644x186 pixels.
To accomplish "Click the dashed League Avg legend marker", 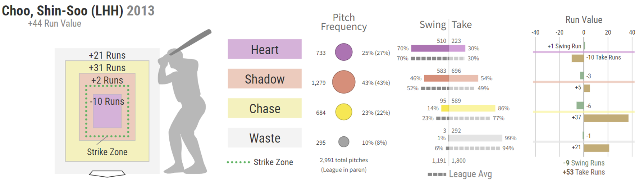I will coord(437,174).
